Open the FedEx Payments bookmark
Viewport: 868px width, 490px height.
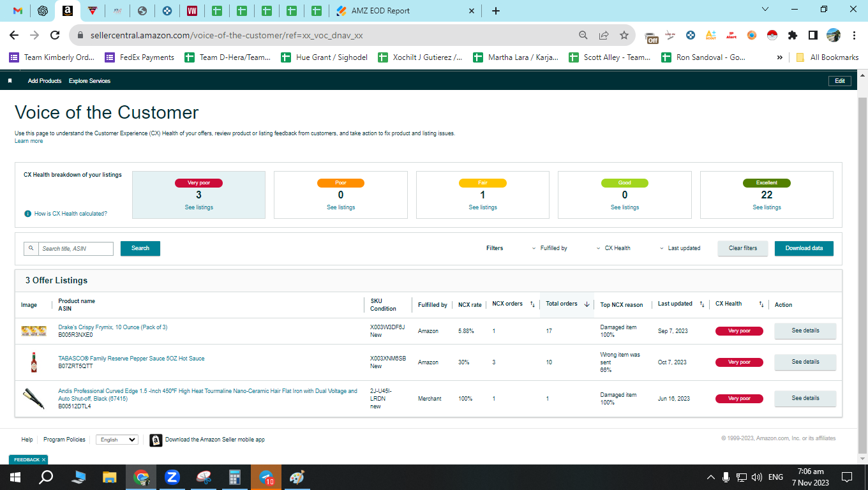[140, 57]
